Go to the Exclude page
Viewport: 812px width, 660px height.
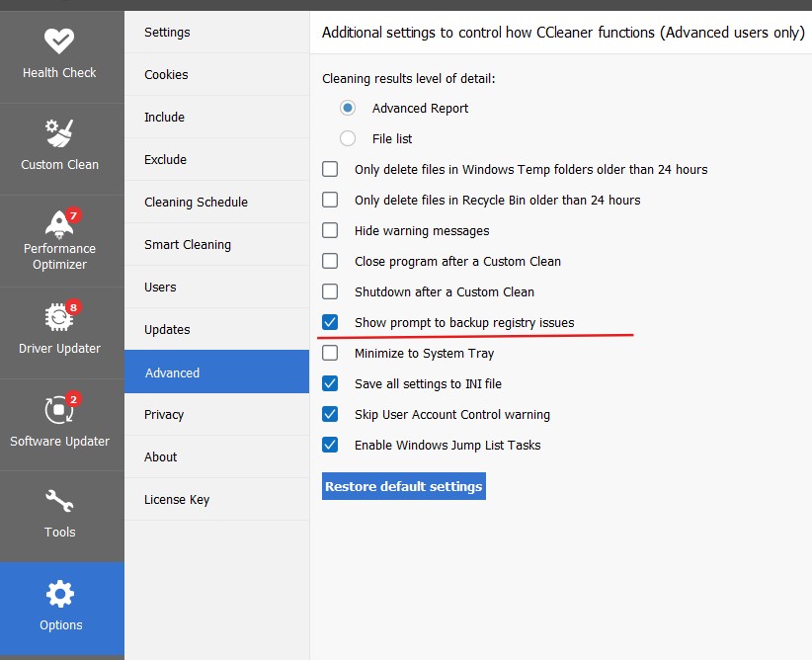click(x=216, y=159)
